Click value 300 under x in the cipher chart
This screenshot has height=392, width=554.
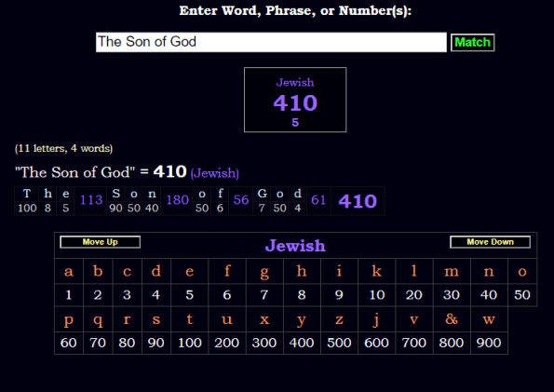point(264,343)
